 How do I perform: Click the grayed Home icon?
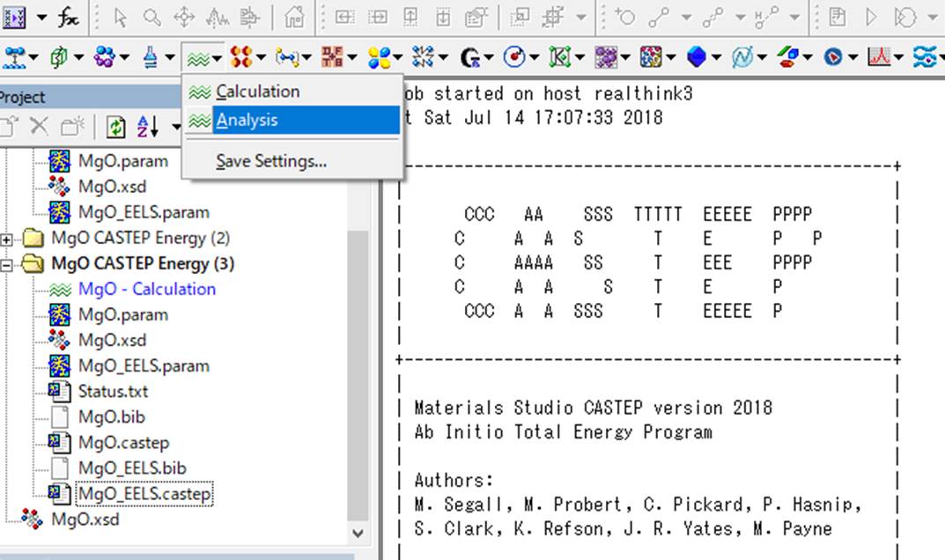click(x=294, y=17)
